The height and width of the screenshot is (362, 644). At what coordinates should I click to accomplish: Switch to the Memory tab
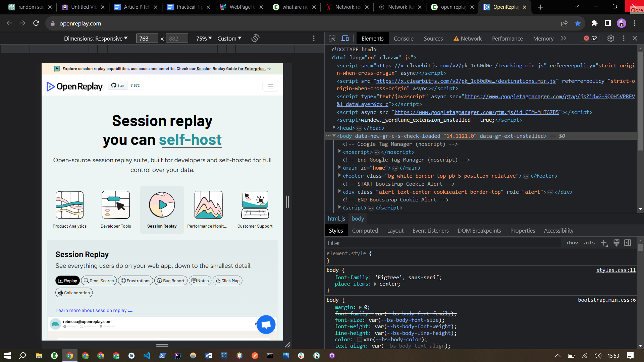[543, 39]
